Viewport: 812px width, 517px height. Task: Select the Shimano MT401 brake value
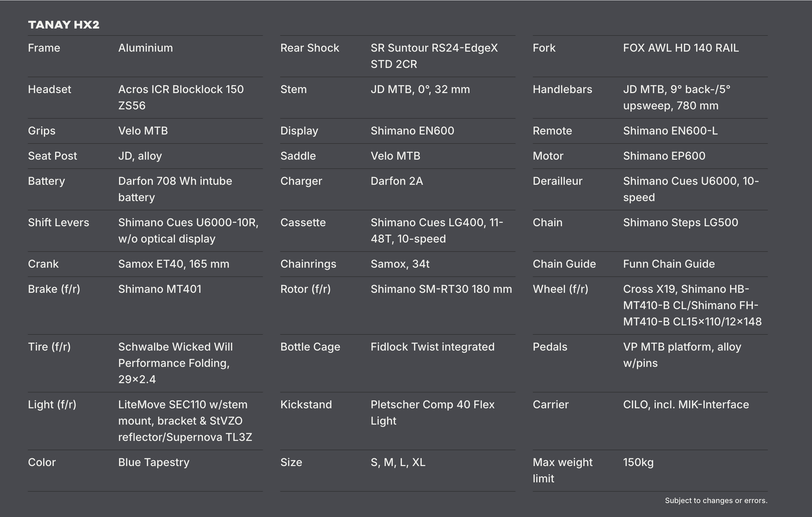click(x=159, y=289)
